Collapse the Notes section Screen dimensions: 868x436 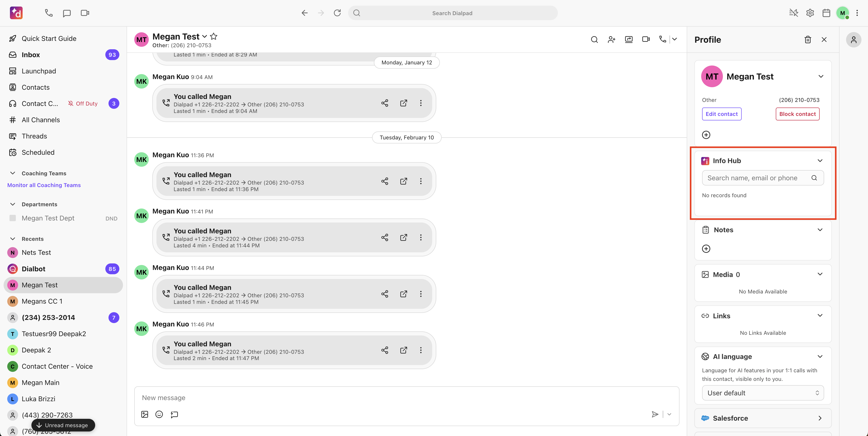820,230
